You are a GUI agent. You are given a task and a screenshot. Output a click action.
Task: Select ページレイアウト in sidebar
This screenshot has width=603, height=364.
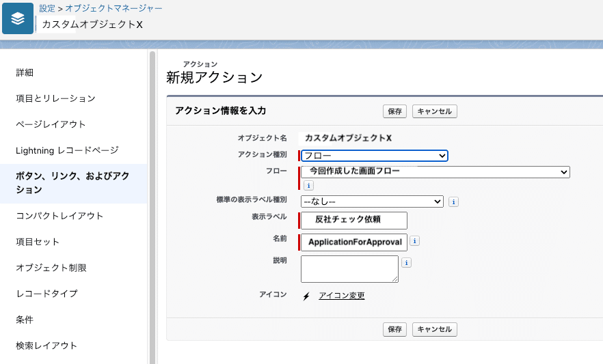pos(51,124)
